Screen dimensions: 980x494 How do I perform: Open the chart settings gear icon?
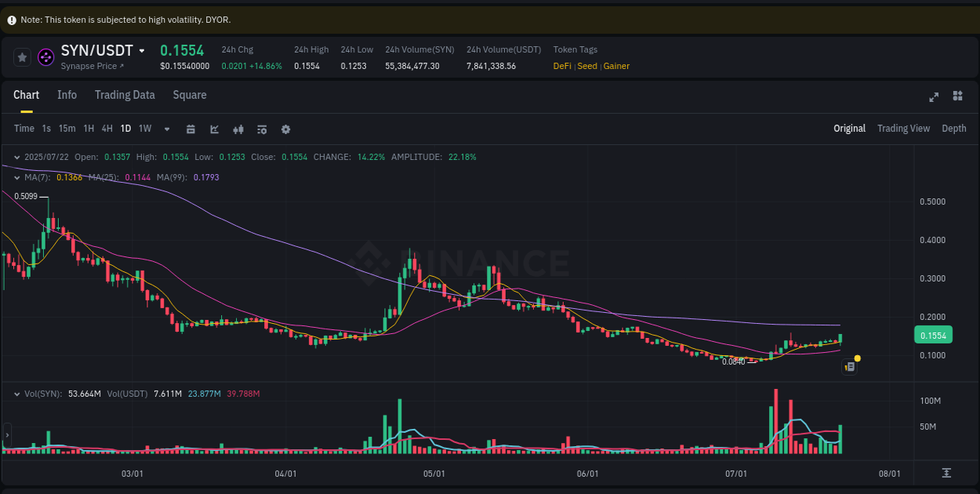coord(285,129)
